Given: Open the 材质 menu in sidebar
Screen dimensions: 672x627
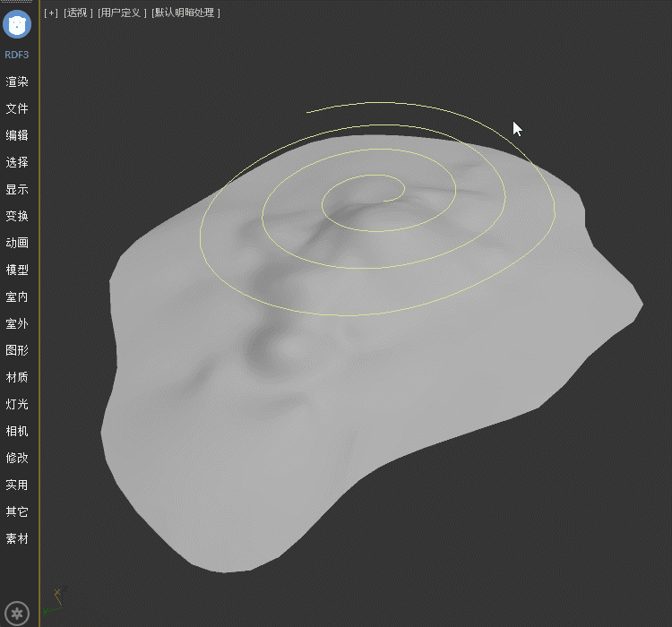Looking at the screenshot, I should tap(17, 377).
